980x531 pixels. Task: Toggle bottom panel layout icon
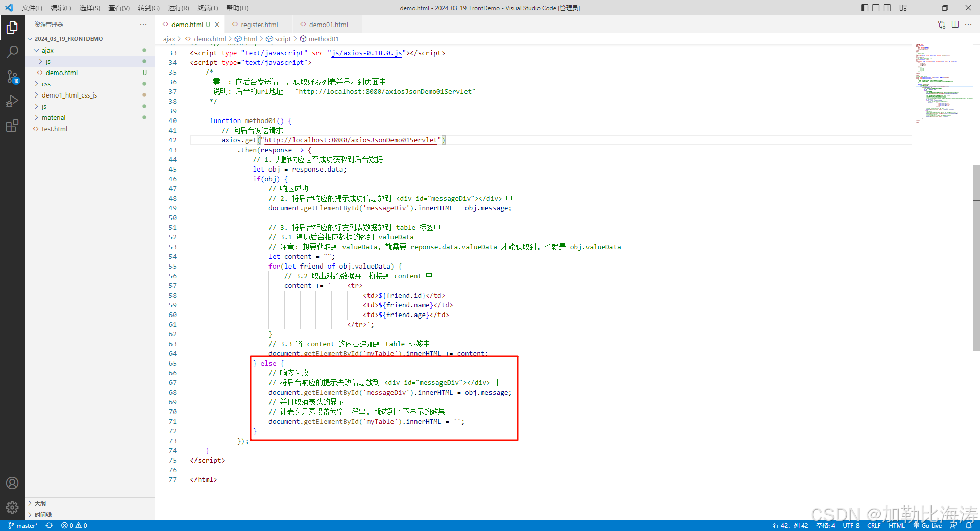click(876, 8)
